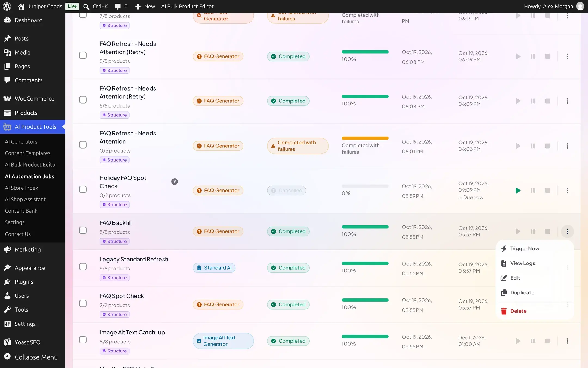This screenshot has height=368, width=588.
Task: Open the three-dot menu for FAQ Refresh - Needs Attention 0/5 row
Action: tap(567, 146)
